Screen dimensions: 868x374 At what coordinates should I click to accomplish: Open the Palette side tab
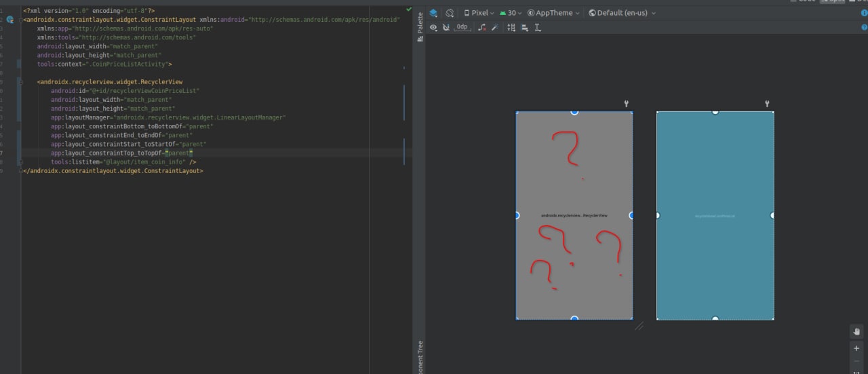tap(420, 27)
